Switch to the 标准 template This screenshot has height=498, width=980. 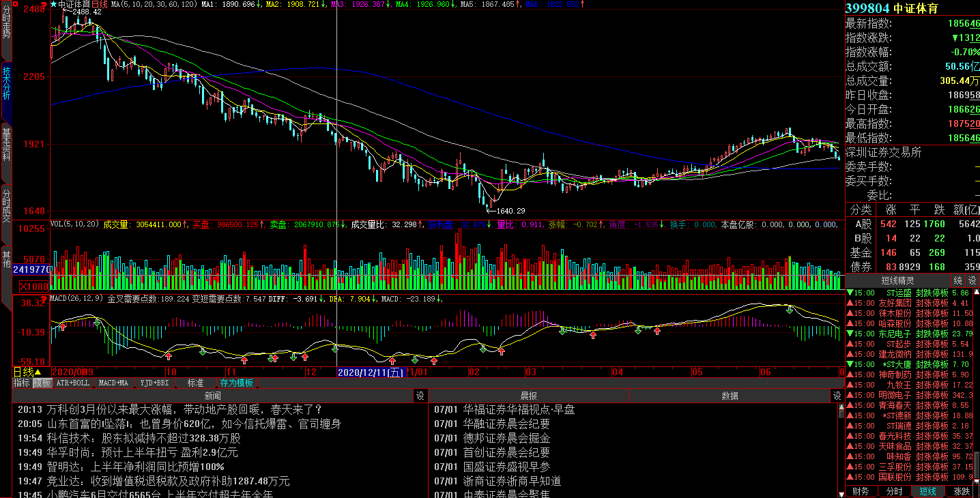[x=195, y=383]
